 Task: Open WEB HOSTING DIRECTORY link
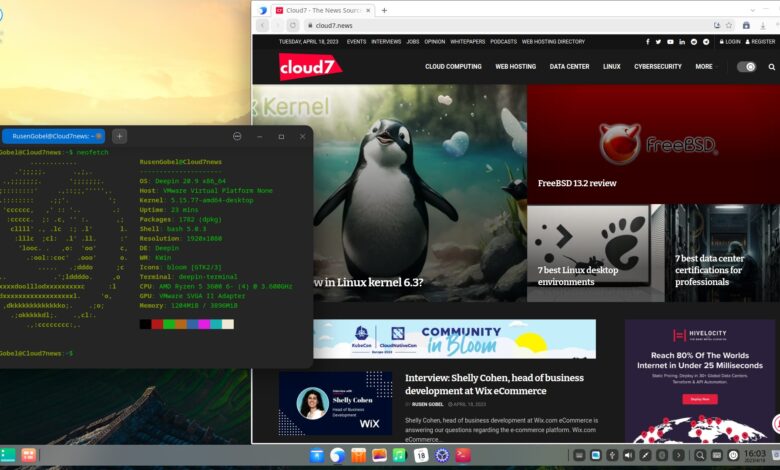553,42
